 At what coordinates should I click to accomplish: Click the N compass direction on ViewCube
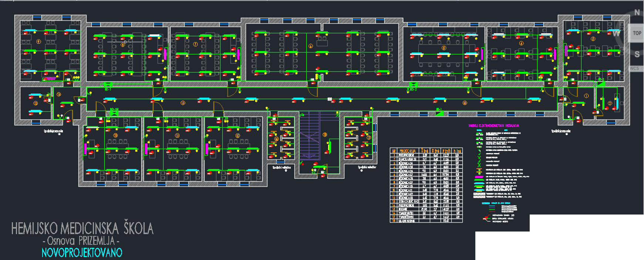637,13
